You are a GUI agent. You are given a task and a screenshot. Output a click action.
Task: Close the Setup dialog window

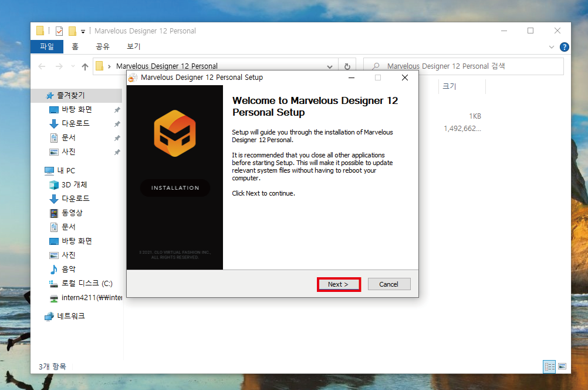pos(405,78)
